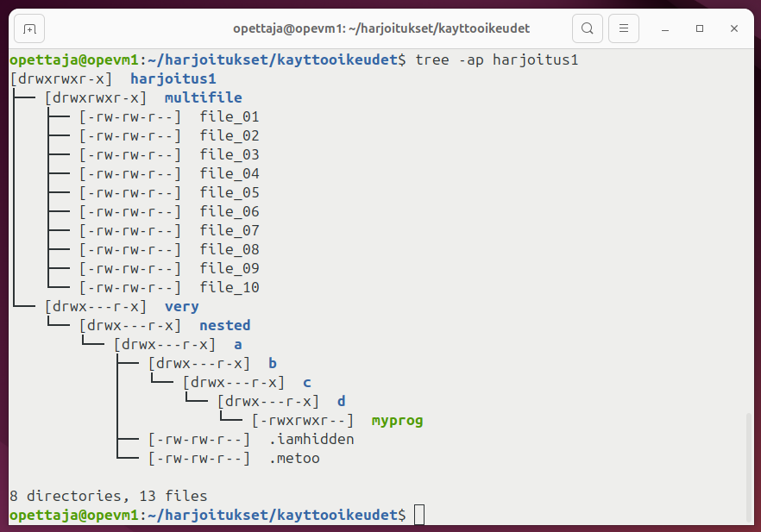Open the hamburger menu
This screenshot has height=532, width=761.
(x=624, y=28)
